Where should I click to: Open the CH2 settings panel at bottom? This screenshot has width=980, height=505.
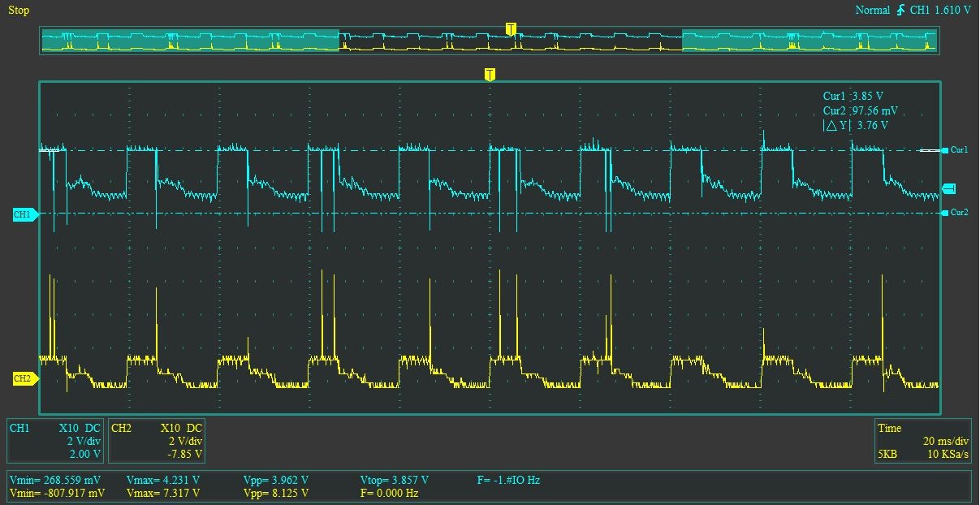coord(157,440)
